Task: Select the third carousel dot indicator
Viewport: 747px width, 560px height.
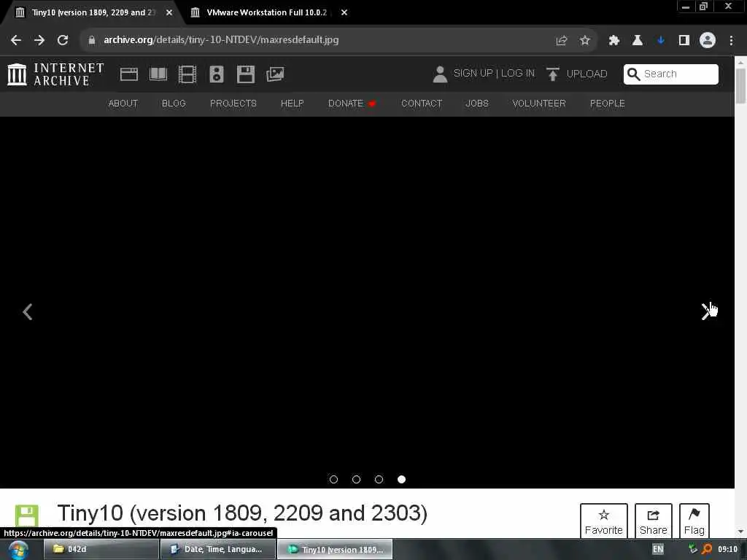Action: click(379, 480)
